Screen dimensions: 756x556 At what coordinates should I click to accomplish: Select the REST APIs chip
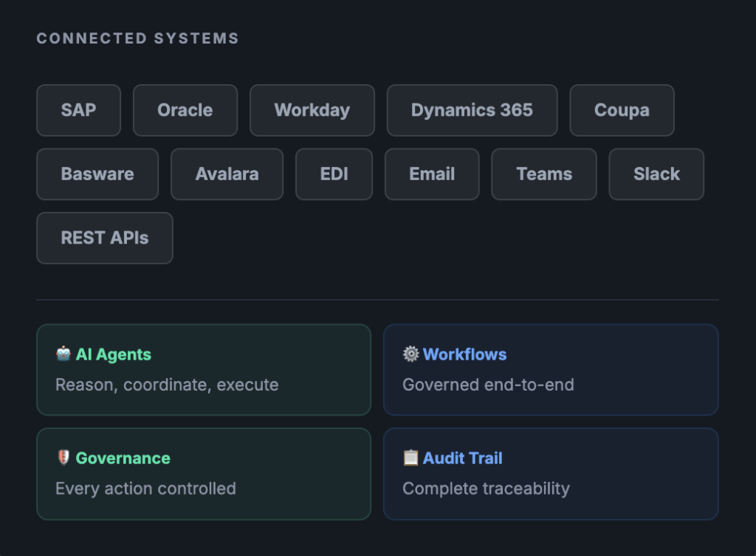[105, 238]
